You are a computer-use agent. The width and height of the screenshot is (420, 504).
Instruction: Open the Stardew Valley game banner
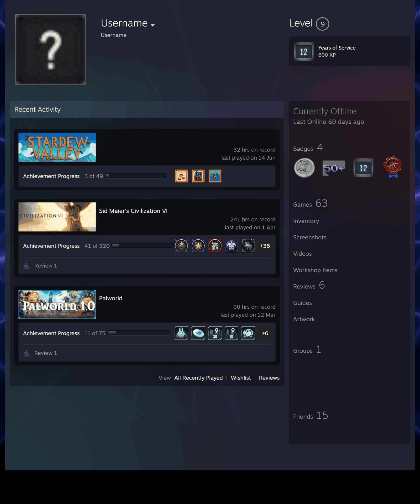click(x=57, y=147)
